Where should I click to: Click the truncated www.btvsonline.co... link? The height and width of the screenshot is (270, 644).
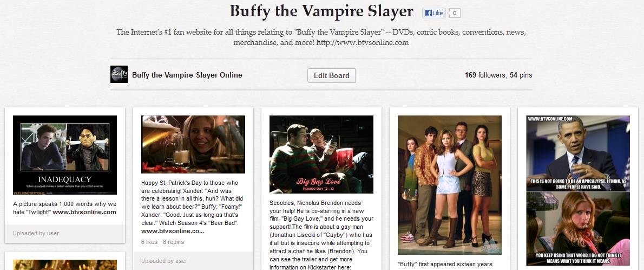[x=173, y=232]
